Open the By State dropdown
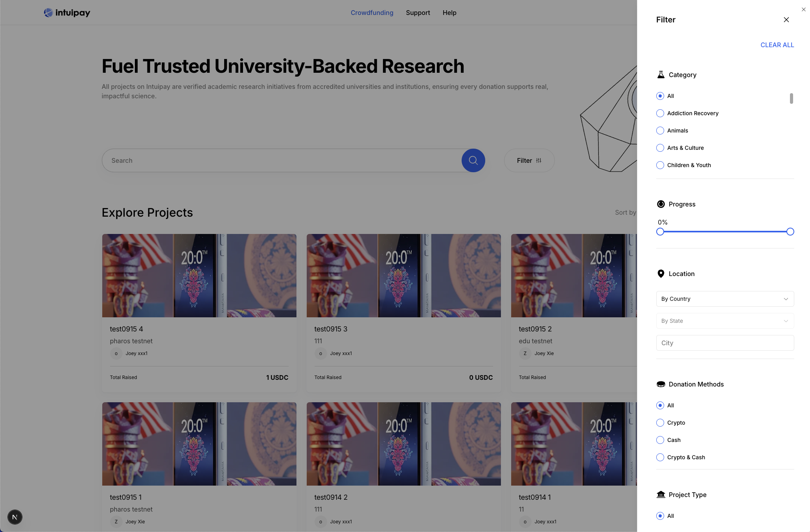The height and width of the screenshot is (532, 810). coord(725,321)
